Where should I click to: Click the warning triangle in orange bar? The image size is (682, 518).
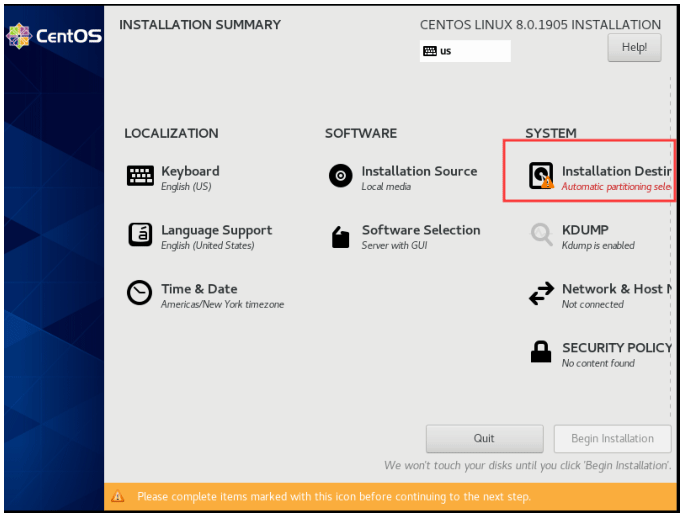tap(118, 496)
